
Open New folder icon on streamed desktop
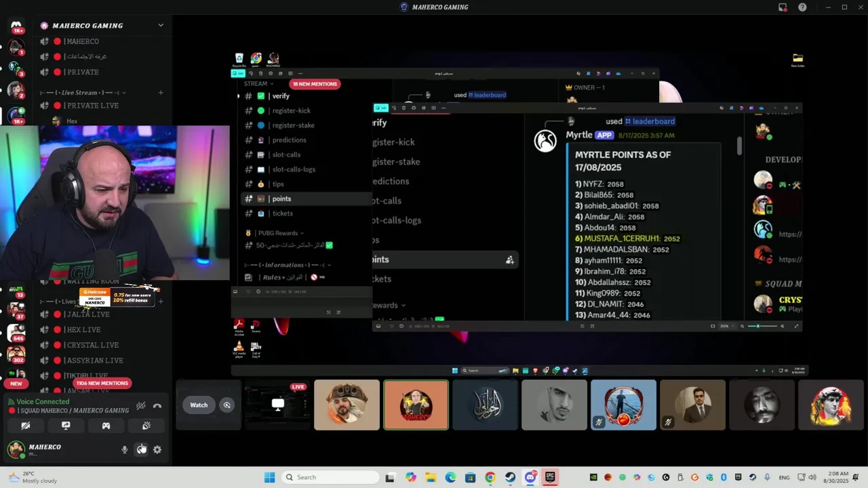click(x=797, y=60)
